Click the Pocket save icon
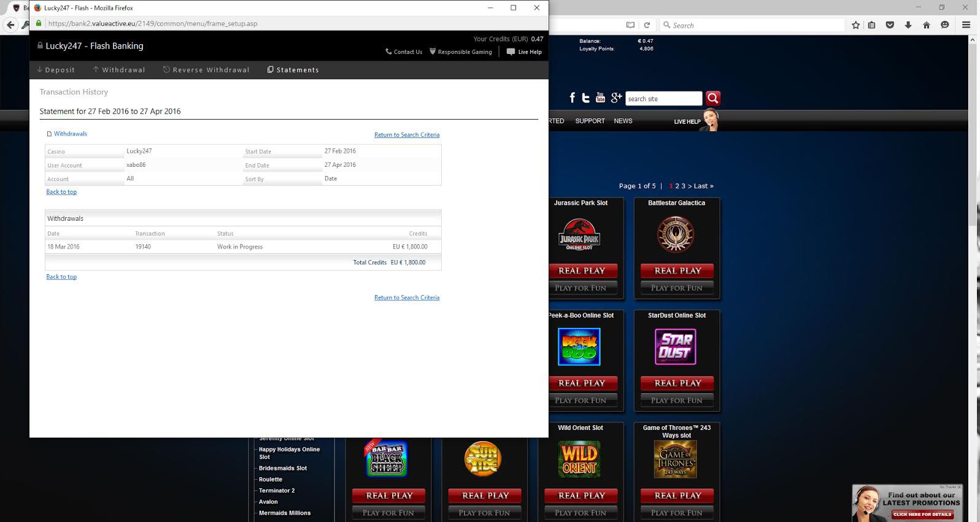Image resolution: width=980 pixels, height=522 pixels. pyautogui.click(x=890, y=25)
